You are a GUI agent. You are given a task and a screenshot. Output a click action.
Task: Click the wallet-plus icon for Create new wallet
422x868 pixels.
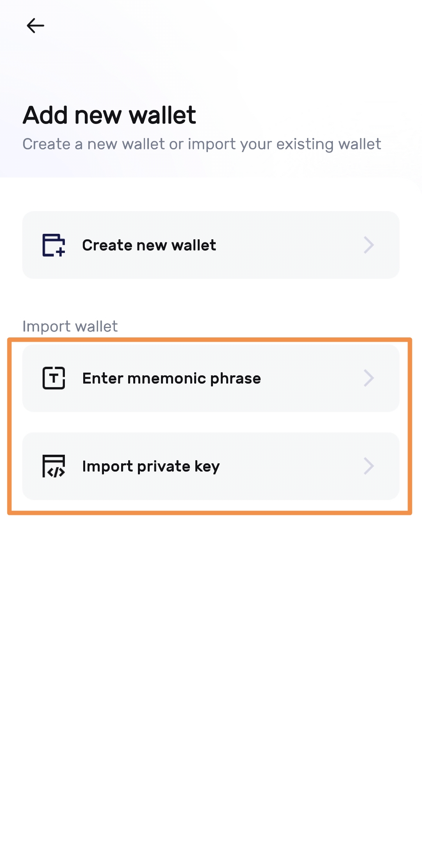(x=54, y=245)
